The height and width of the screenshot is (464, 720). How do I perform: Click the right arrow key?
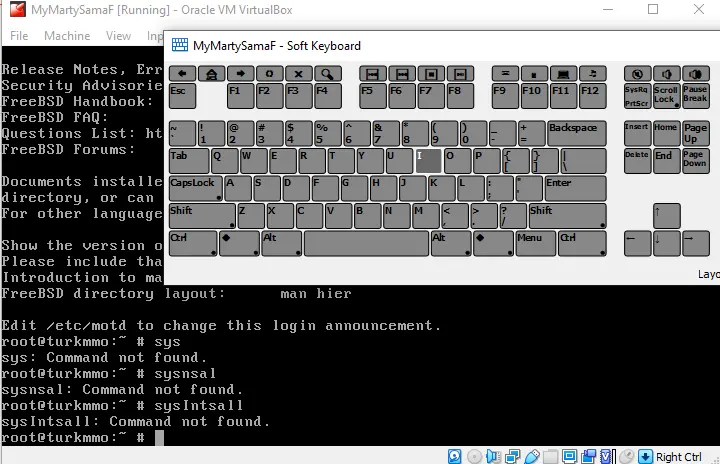click(696, 243)
